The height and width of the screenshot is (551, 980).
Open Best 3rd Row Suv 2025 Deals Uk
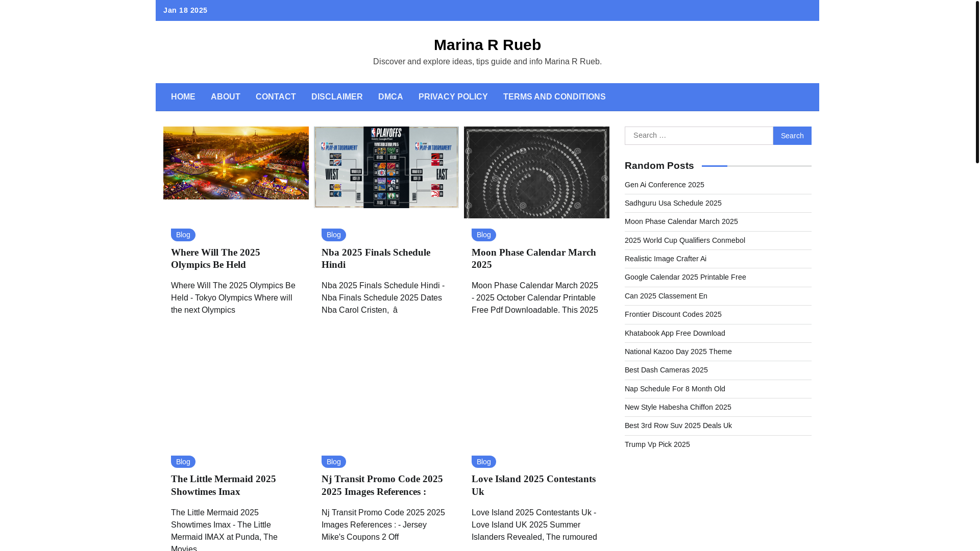[x=678, y=425]
